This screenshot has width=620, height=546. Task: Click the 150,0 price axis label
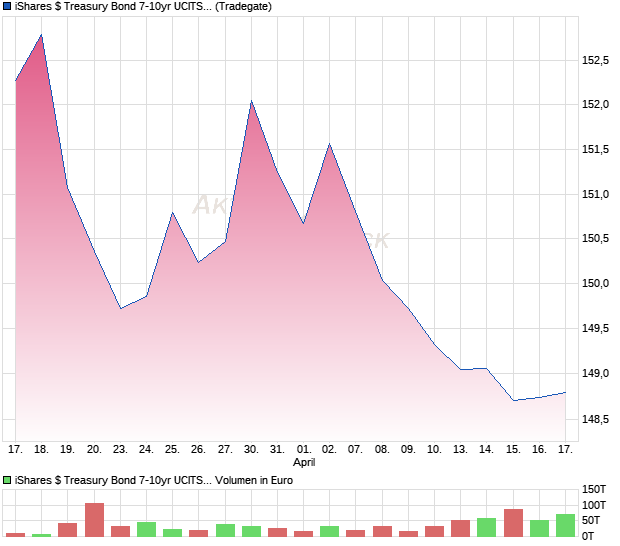point(595,283)
